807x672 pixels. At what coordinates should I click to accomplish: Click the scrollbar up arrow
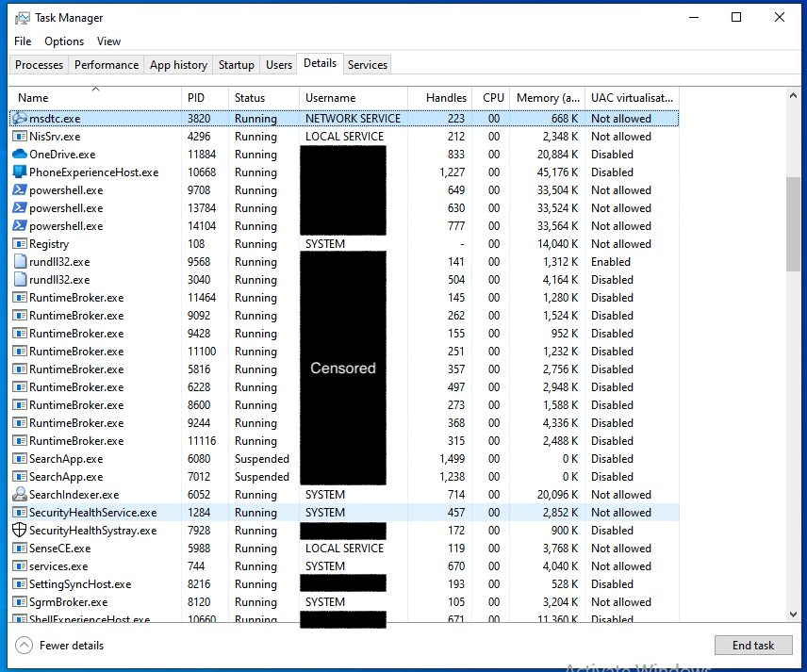pos(793,96)
